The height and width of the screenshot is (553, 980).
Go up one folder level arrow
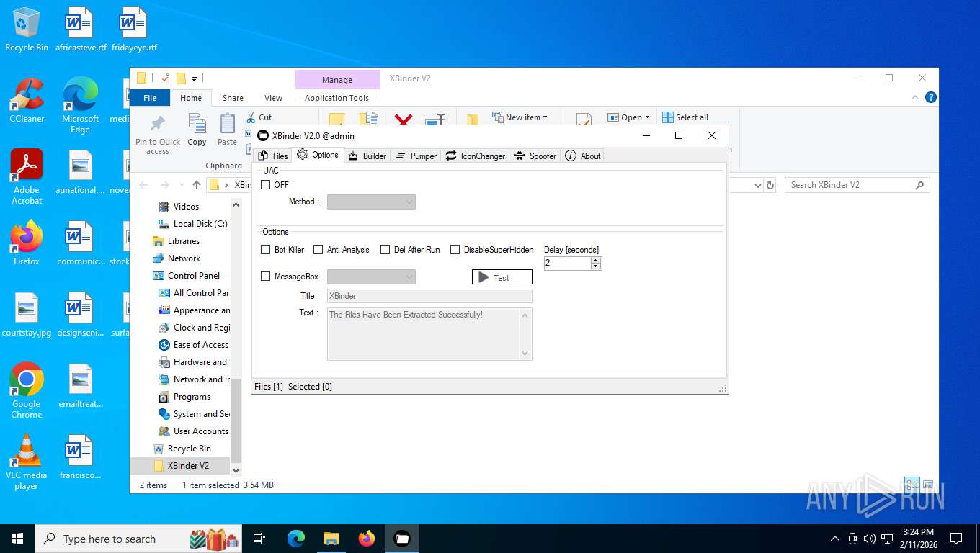[196, 185]
